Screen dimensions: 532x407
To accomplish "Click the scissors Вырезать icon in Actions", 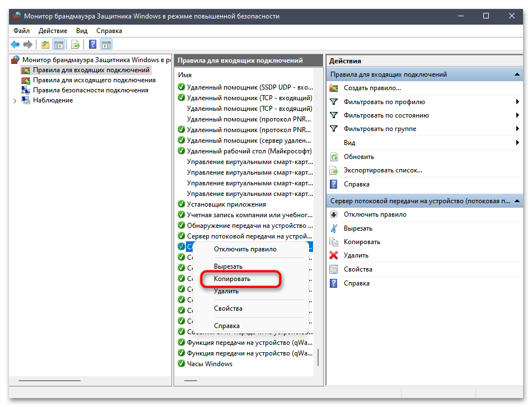I will click(334, 228).
